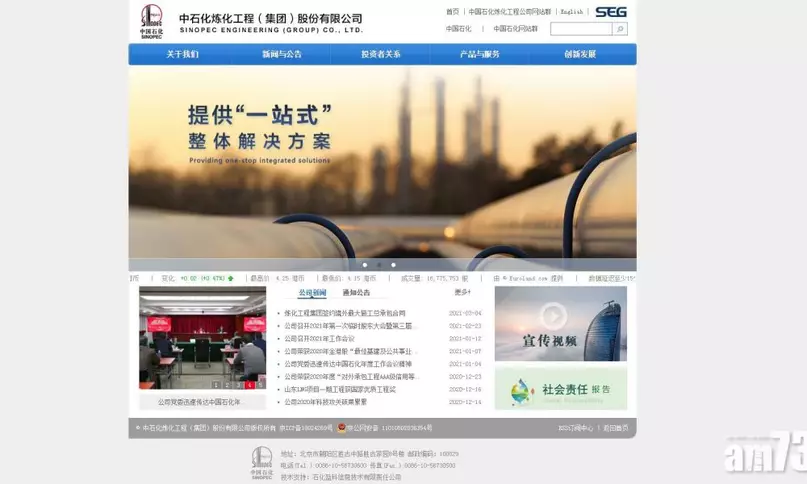Open the news item dated 2021-01-04
This screenshot has width=807, height=484.
pyautogui.click(x=348, y=364)
